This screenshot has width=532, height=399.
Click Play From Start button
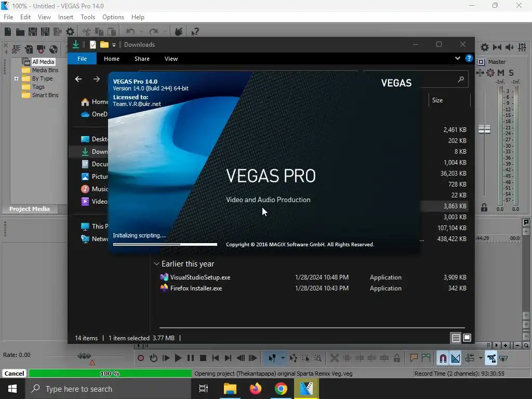[x=166, y=358]
